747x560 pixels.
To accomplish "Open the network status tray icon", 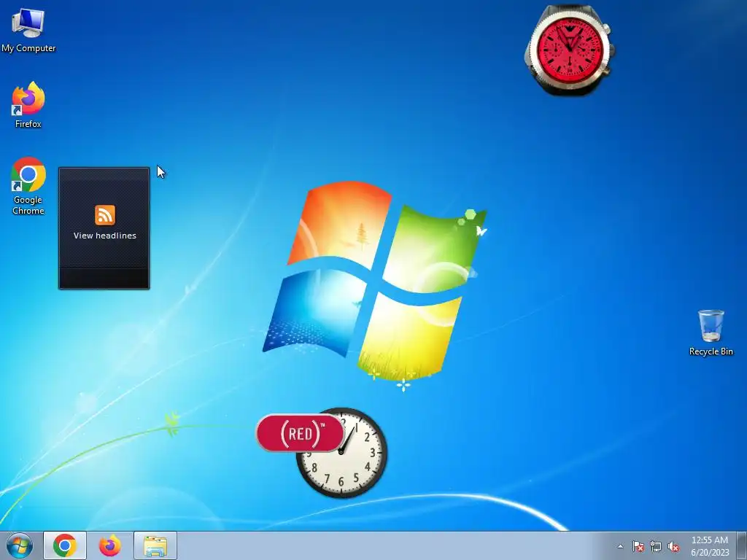I will click(x=656, y=546).
